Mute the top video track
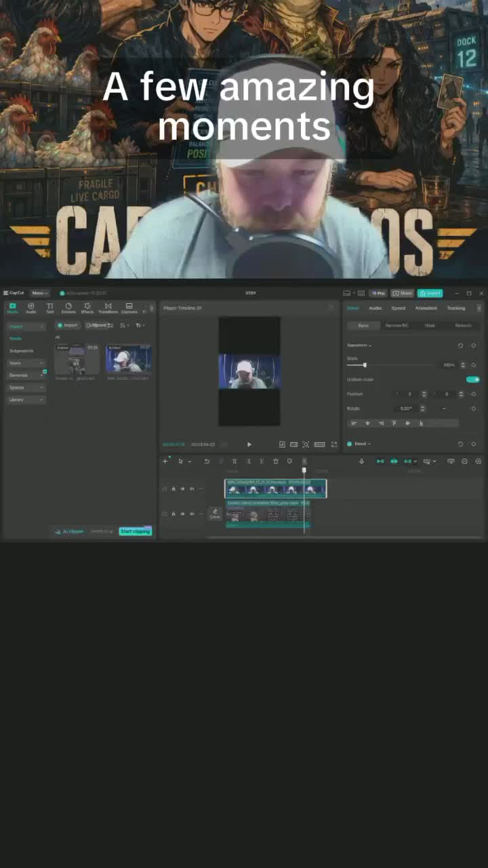The height and width of the screenshot is (868, 488). coord(191,488)
